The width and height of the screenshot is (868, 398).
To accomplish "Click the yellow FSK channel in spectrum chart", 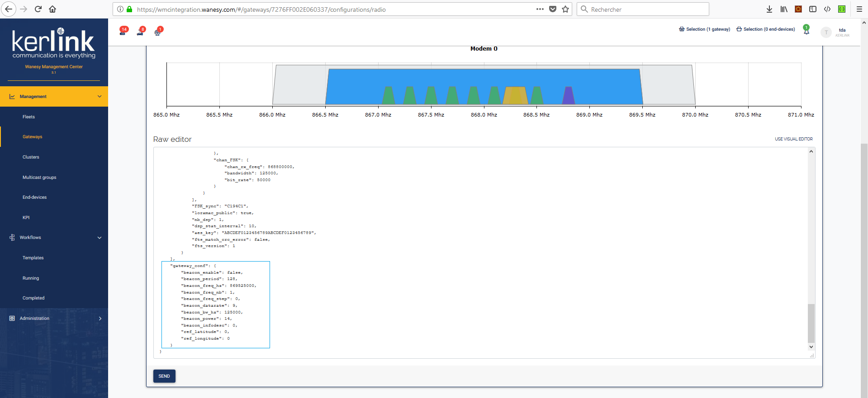I will click(x=515, y=96).
